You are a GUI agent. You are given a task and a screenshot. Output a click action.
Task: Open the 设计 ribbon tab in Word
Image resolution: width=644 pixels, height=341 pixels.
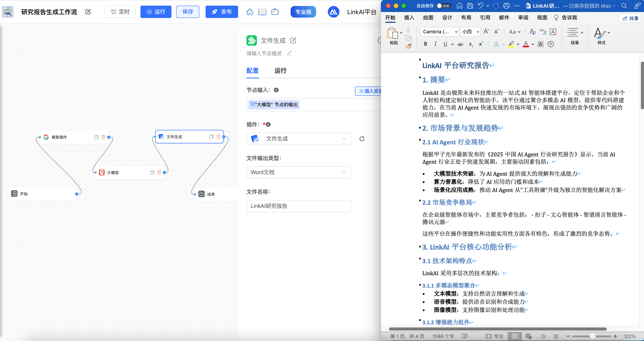[447, 18]
